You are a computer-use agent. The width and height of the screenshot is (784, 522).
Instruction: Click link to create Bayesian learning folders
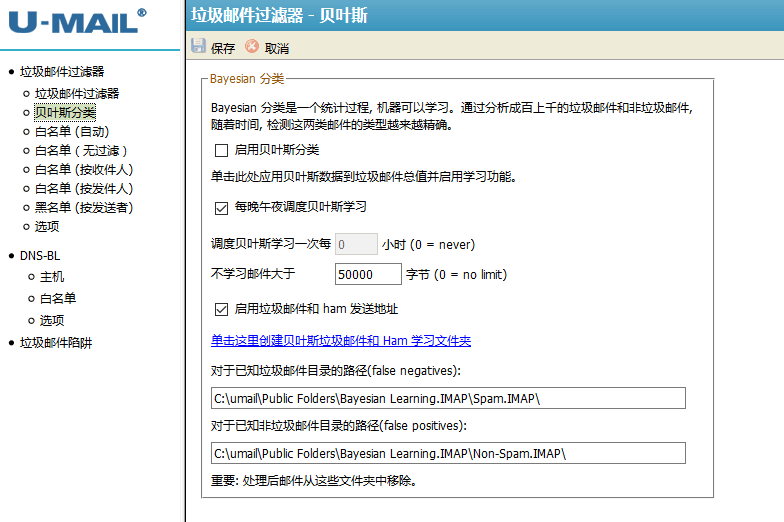pyautogui.click(x=340, y=341)
